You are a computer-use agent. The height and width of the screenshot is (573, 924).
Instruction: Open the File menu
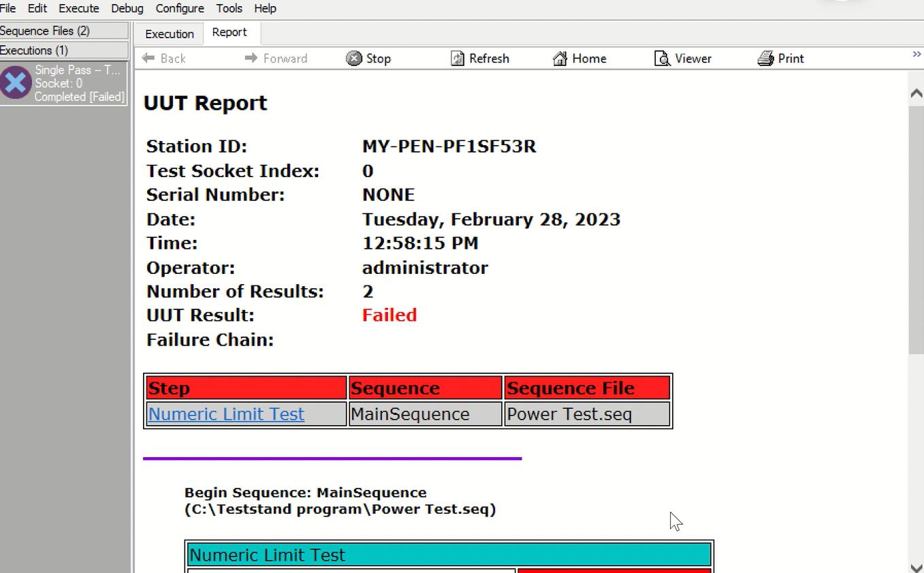8,8
